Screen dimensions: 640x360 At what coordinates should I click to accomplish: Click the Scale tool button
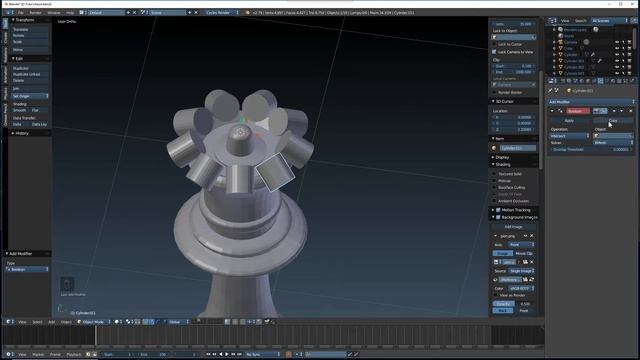point(29,42)
